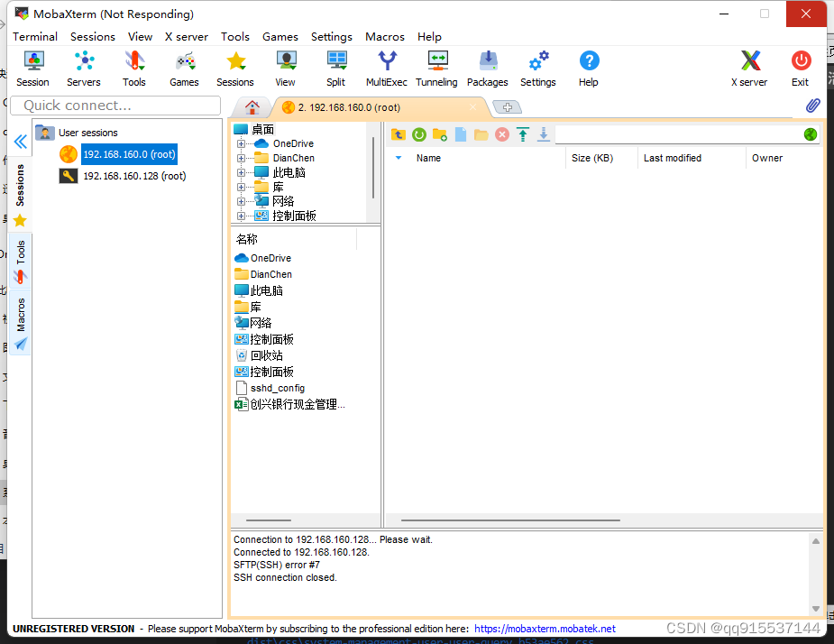This screenshot has height=644, width=834.
Task: Click the View toolbar icon
Action: [286, 69]
